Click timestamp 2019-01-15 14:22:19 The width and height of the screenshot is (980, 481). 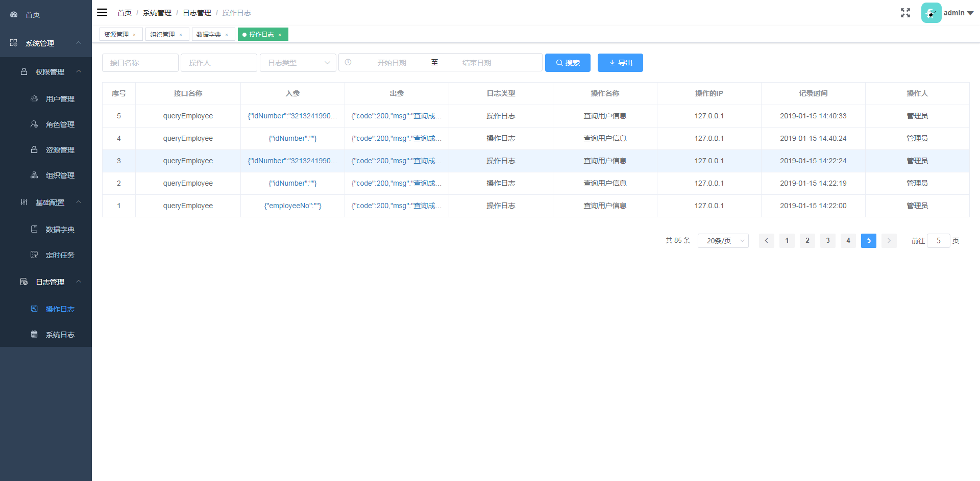813,183
